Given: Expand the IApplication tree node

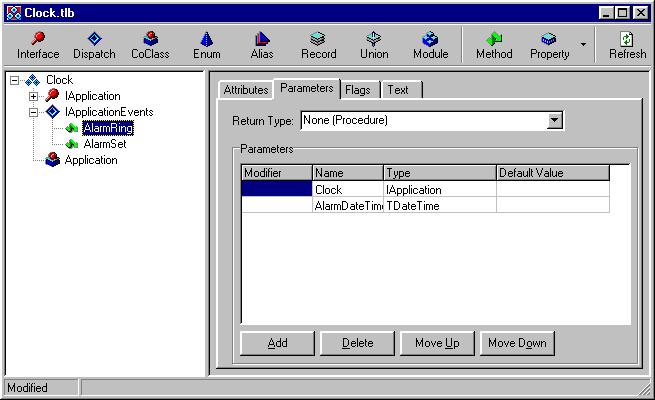Looking at the screenshot, I should [x=33, y=96].
